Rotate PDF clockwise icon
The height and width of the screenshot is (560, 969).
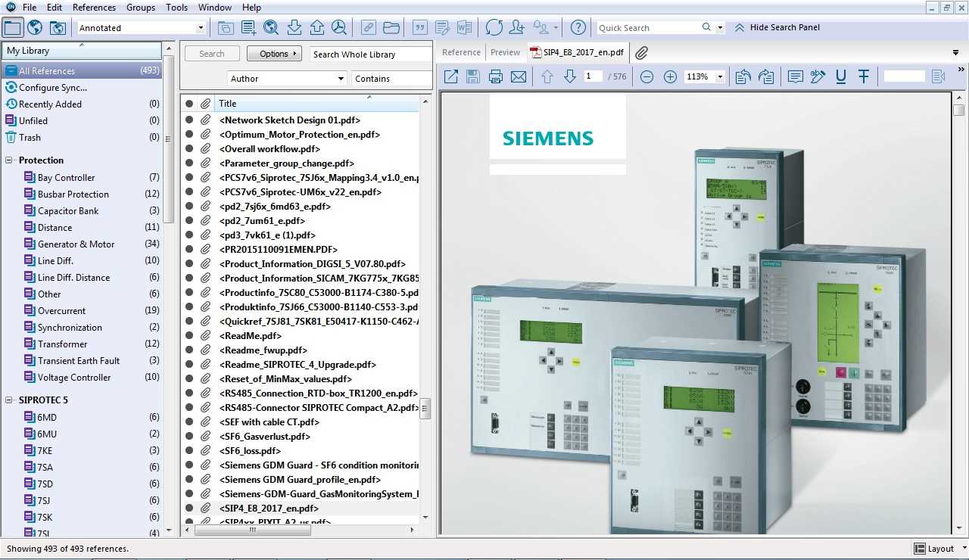coord(766,76)
